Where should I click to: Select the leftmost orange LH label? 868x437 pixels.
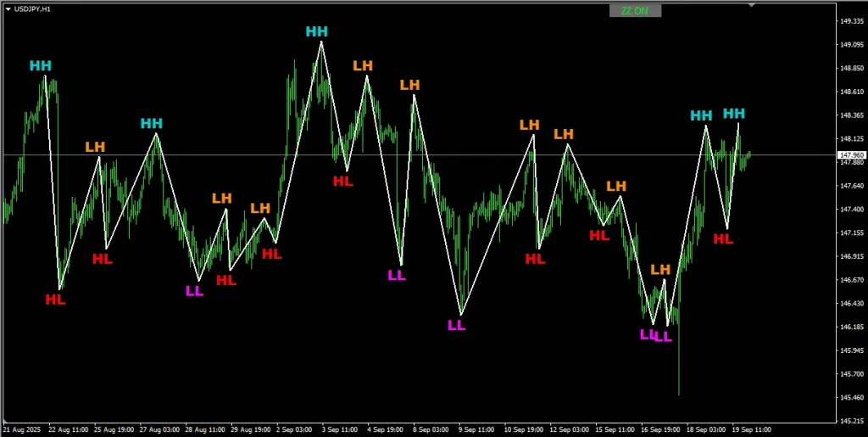pos(95,147)
